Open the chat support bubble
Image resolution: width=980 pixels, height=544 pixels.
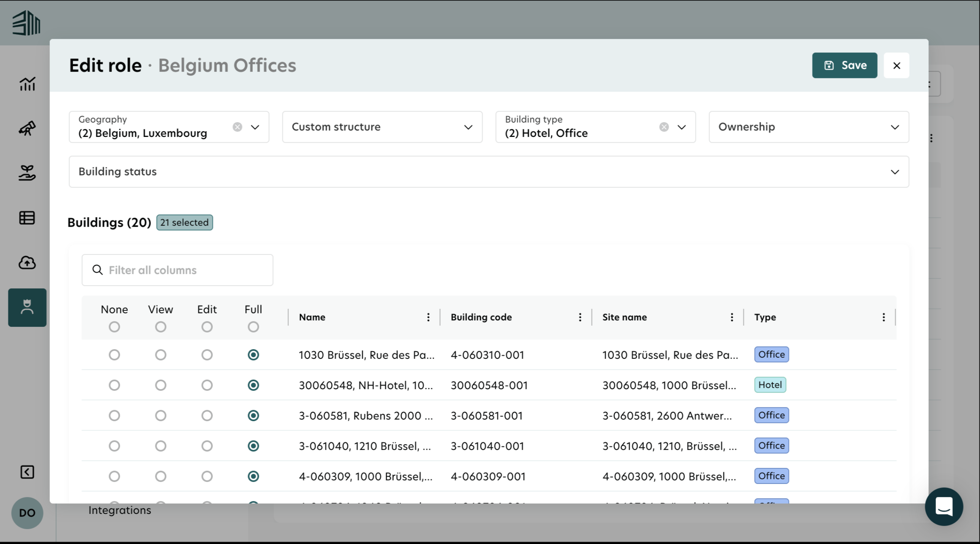[944, 507]
